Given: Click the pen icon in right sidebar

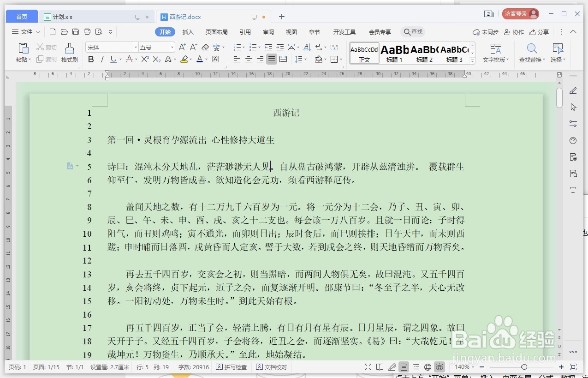Looking at the screenshot, I should [573, 90].
